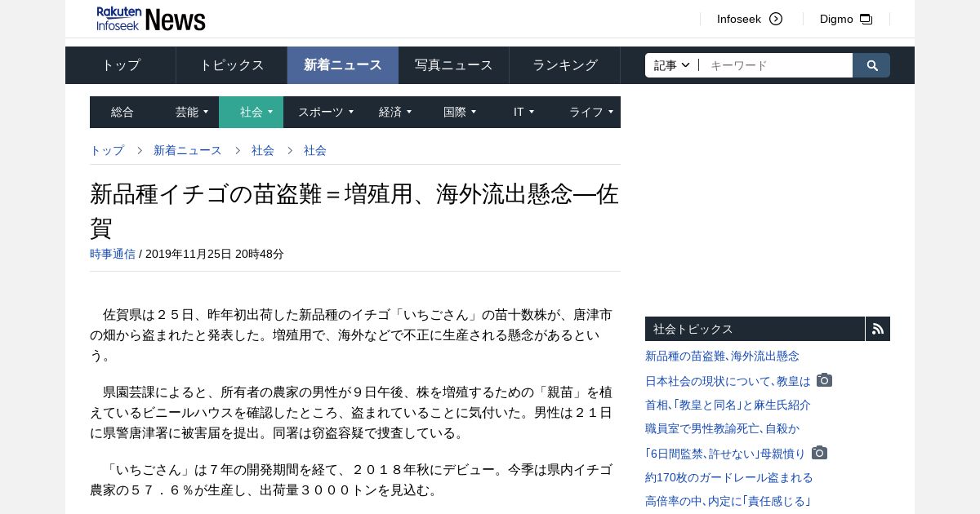Expand the 社会 category menu
The image size is (980, 514).
pyautogui.click(x=252, y=112)
